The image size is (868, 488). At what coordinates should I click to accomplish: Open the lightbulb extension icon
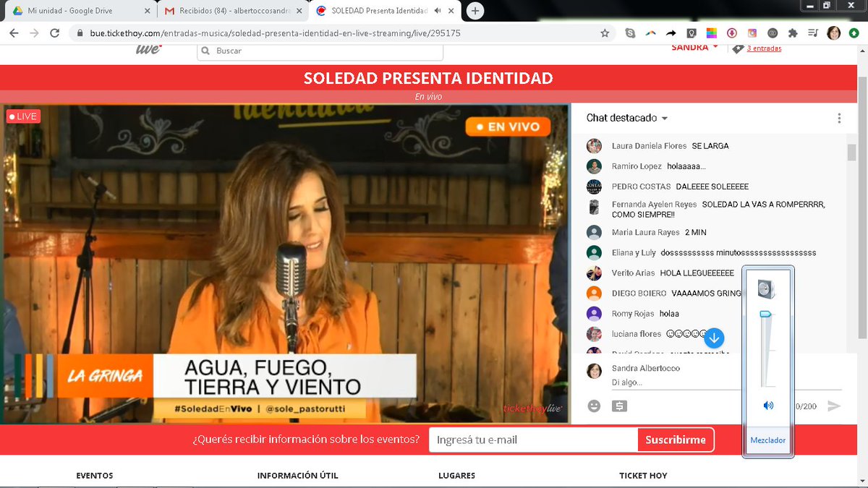tap(692, 33)
